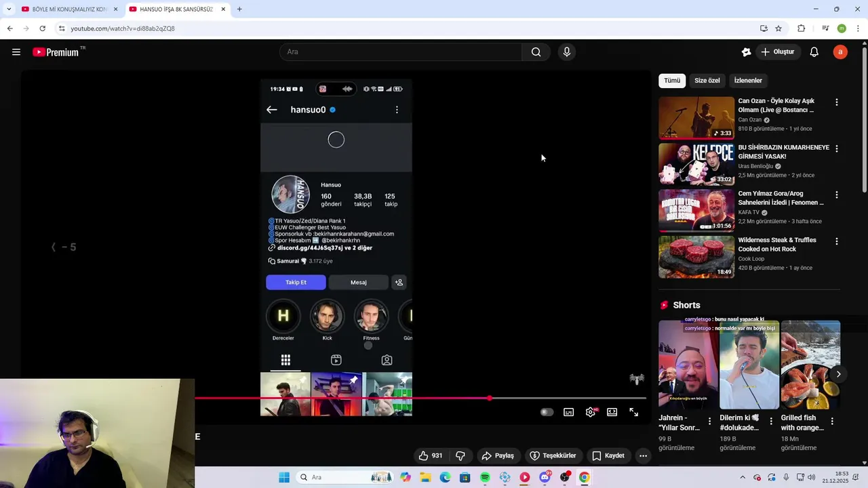868x488 pixels.
Task: Open options for the Dilerim ki short
Action: tap(771, 421)
